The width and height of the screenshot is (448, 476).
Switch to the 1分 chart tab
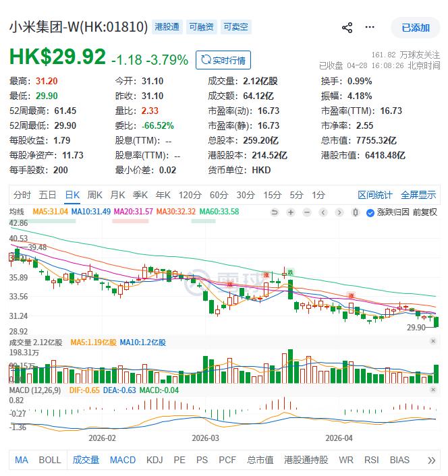(318, 195)
